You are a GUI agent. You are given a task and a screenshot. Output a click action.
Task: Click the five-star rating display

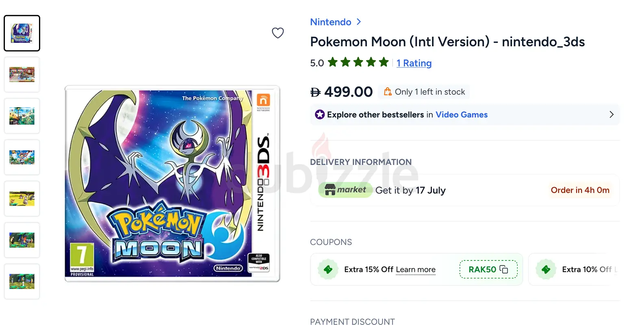click(x=358, y=63)
